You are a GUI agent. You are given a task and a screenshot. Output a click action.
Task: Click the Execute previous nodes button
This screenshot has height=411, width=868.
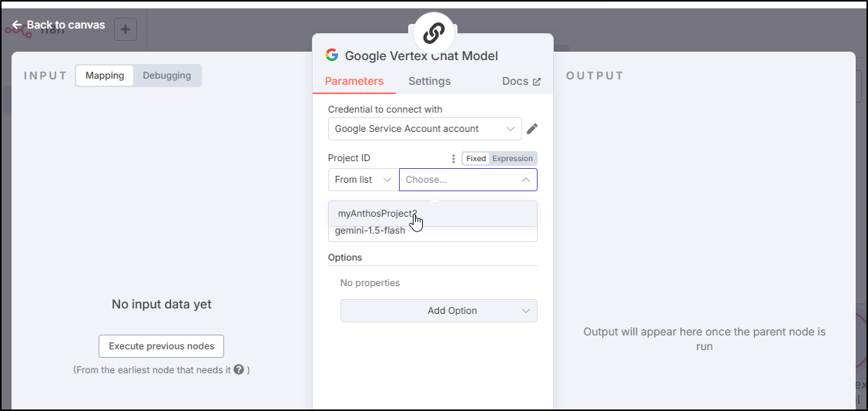[x=161, y=346]
